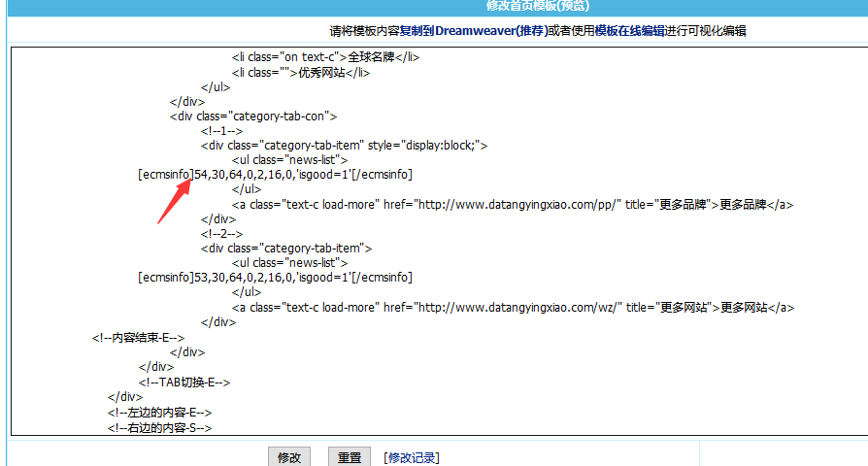Click the display:block category-tab-item line
Screen dimensions: 868x466
344,146
